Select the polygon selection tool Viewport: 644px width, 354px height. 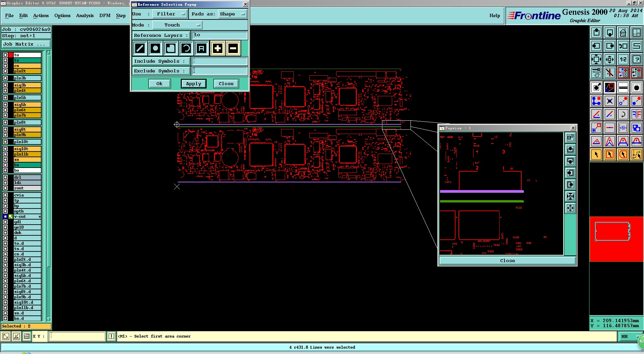(623, 155)
